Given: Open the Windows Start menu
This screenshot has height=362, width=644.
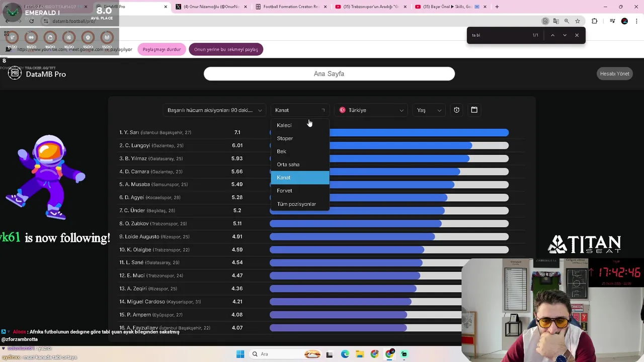Looking at the screenshot, I should click(240, 354).
